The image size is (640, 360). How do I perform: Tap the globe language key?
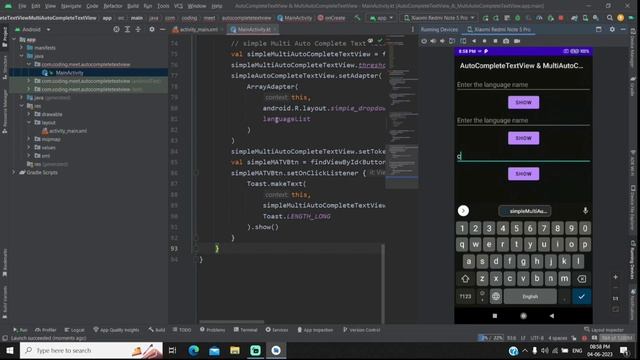point(496,296)
